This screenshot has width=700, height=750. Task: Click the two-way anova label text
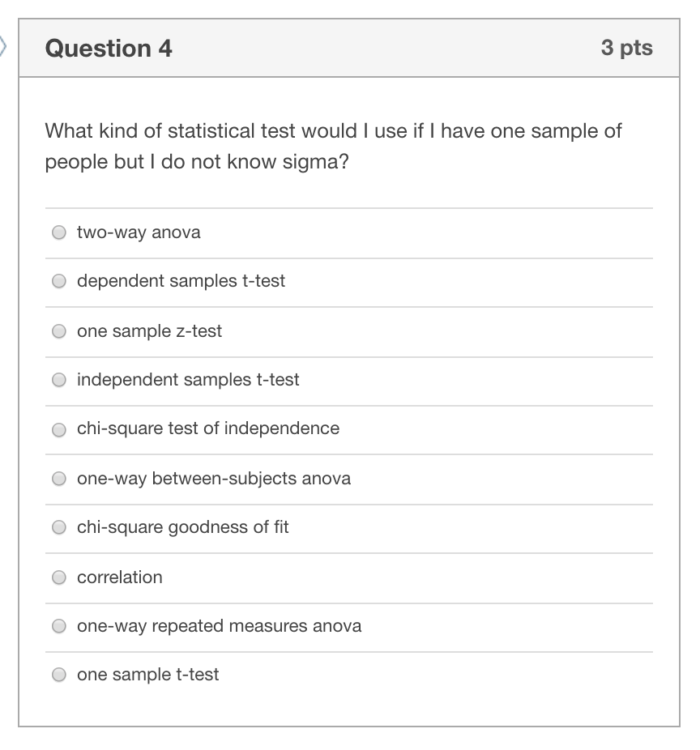138,232
